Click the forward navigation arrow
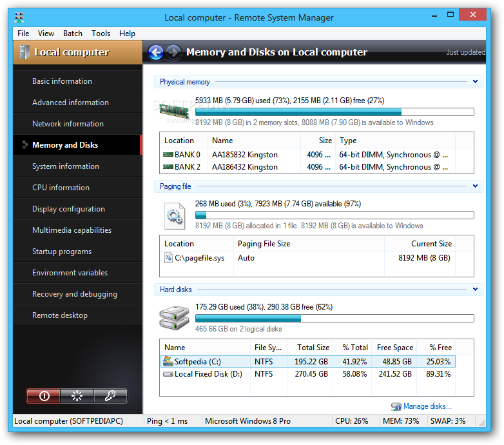The height and width of the screenshot is (445, 504). tap(173, 52)
